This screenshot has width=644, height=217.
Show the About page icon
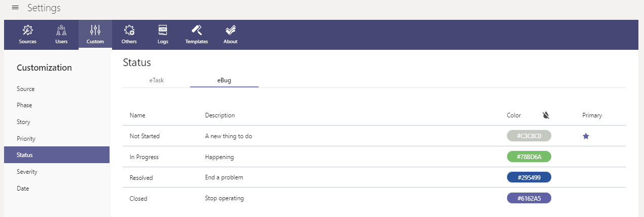[x=230, y=30]
